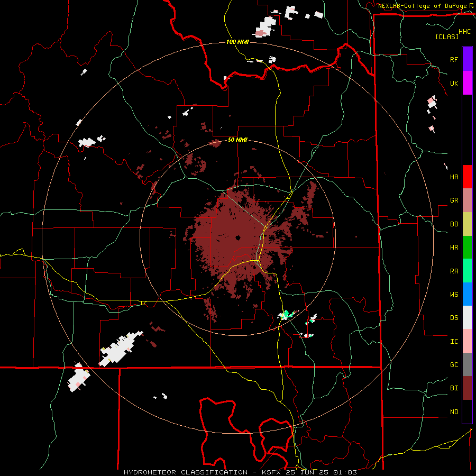Click the green rain echo south-southeast of radar
This screenshot has height=476, width=476.
(286, 314)
